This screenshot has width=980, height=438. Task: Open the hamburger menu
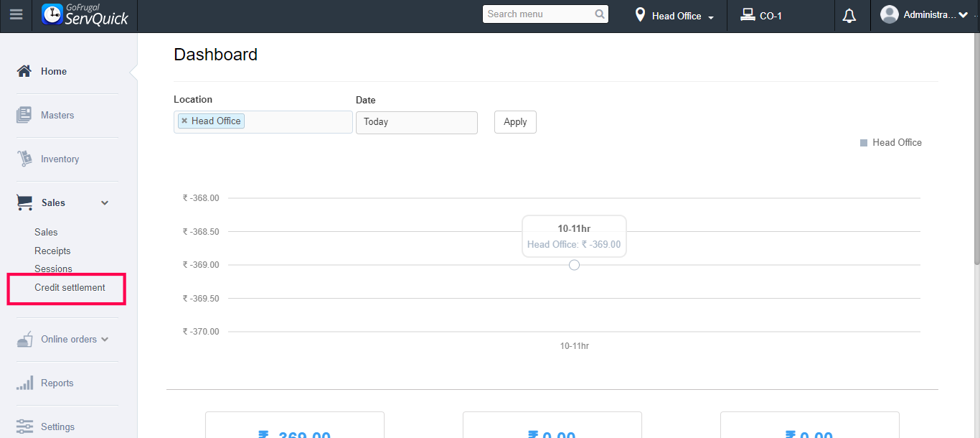pyautogui.click(x=16, y=14)
